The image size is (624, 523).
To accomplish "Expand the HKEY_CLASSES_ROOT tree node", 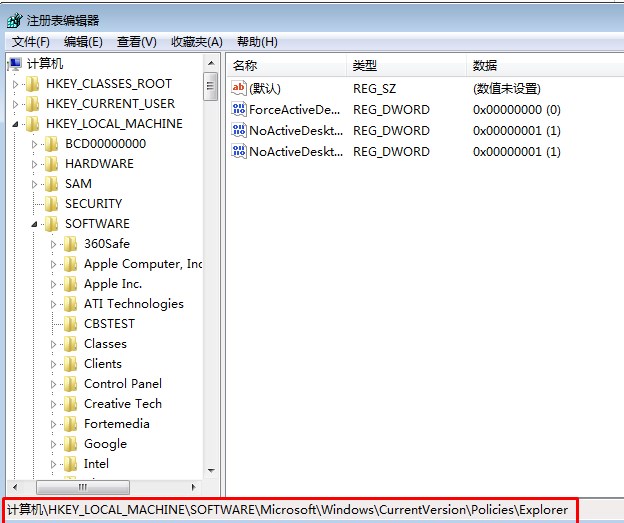I will click(16, 84).
